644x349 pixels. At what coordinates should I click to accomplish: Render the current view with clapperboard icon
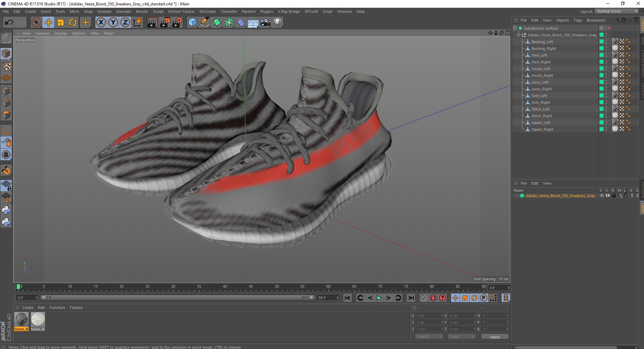point(152,23)
